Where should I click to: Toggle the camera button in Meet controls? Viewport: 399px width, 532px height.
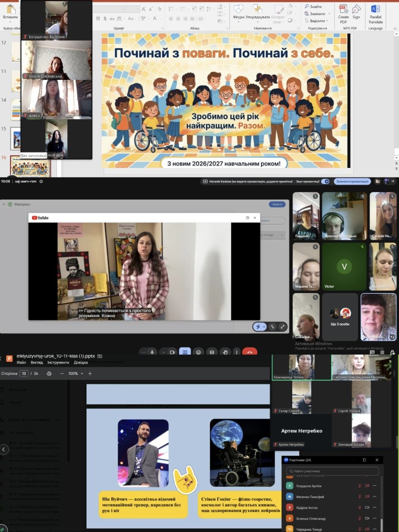[172, 352]
